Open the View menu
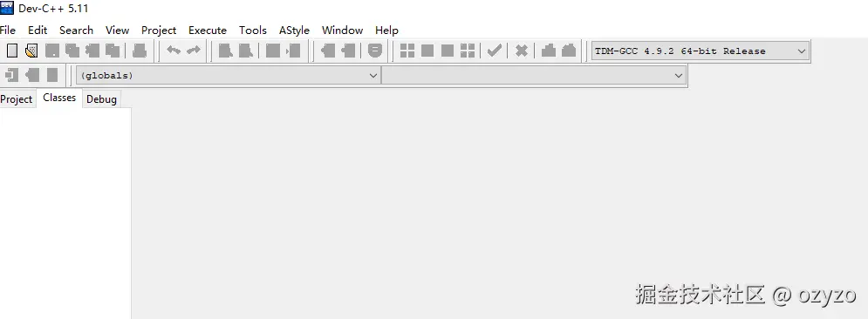This screenshot has width=868, height=319. click(118, 30)
